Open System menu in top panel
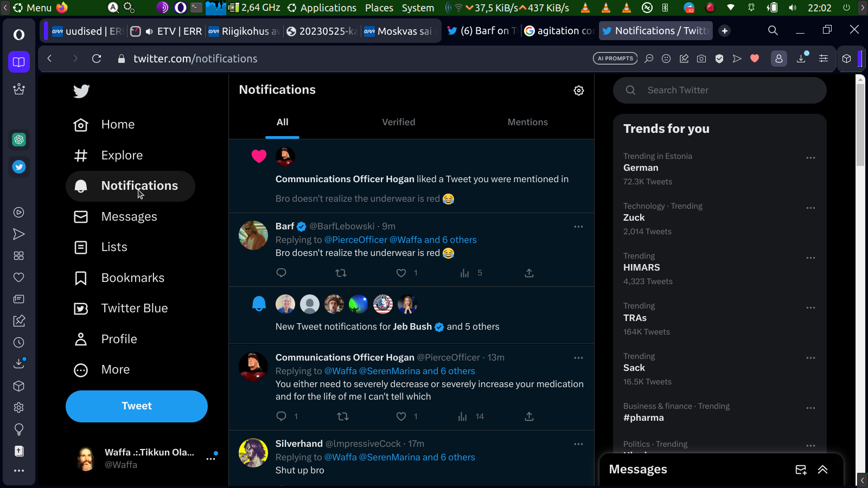This screenshot has width=868, height=488. [x=418, y=8]
